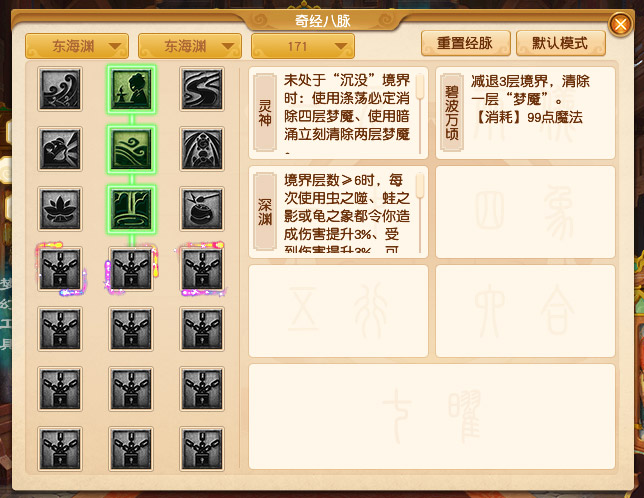Open the first 东海渊 dropdown
This screenshot has width=644, height=498.
pyautogui.click(x=77, y=46)
